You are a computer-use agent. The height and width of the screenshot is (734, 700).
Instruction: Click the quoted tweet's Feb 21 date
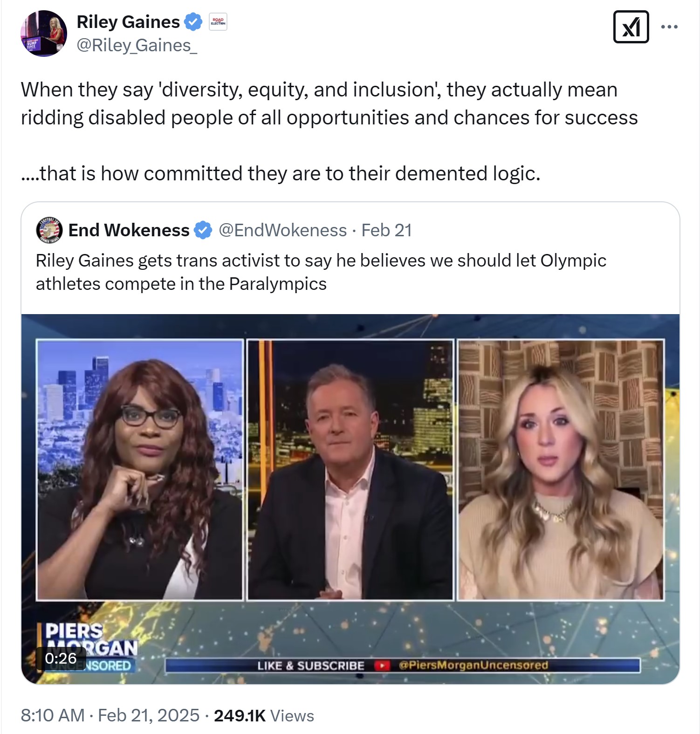click(386, 230)
